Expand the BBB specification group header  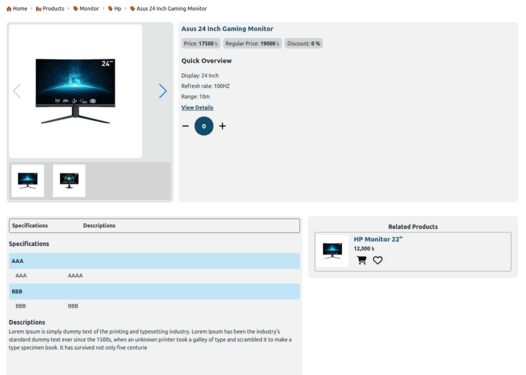154,291
